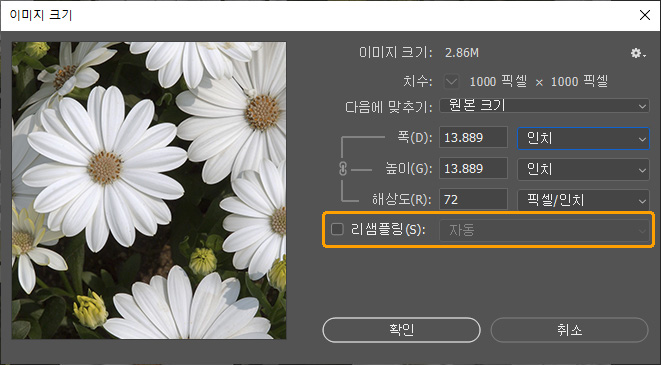Close the 이미지 크기 dialog

[645, 15]
